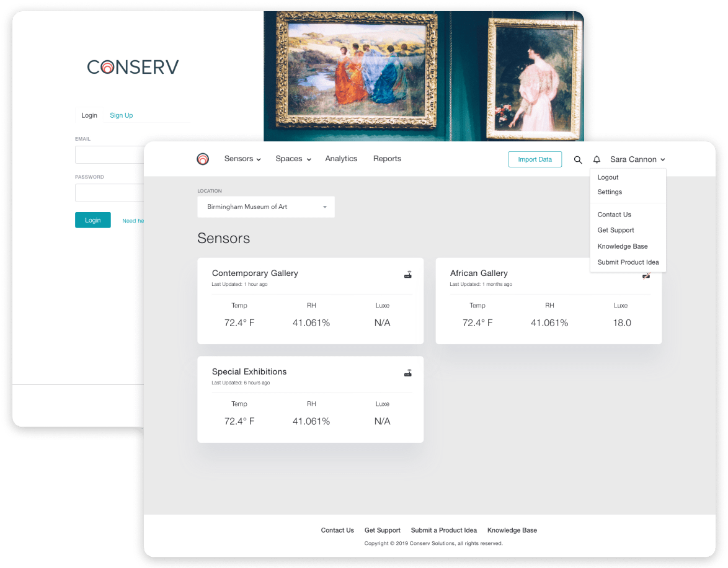Click the footer Get Support link
This screenshot has width=728, height=568.
point(382,530)
